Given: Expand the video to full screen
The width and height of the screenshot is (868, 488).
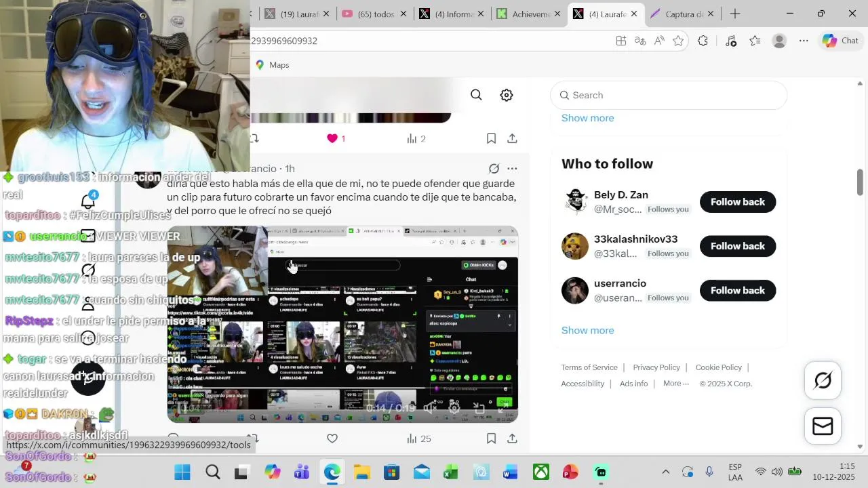Looking at the screenshot, I should (502, 408).
